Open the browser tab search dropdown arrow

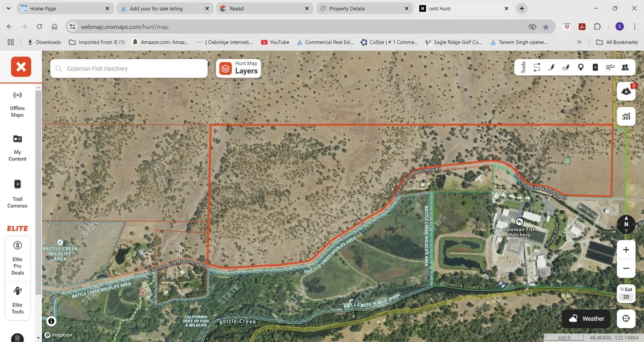[8, 9]
